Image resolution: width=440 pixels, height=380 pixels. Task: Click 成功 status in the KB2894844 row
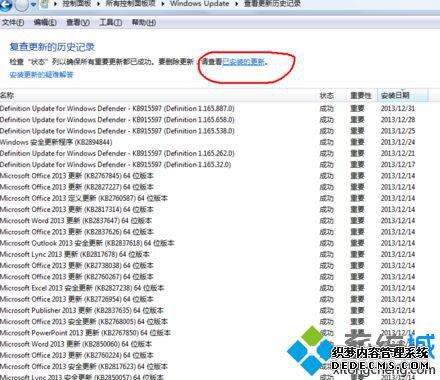click(x=327, y=142)
